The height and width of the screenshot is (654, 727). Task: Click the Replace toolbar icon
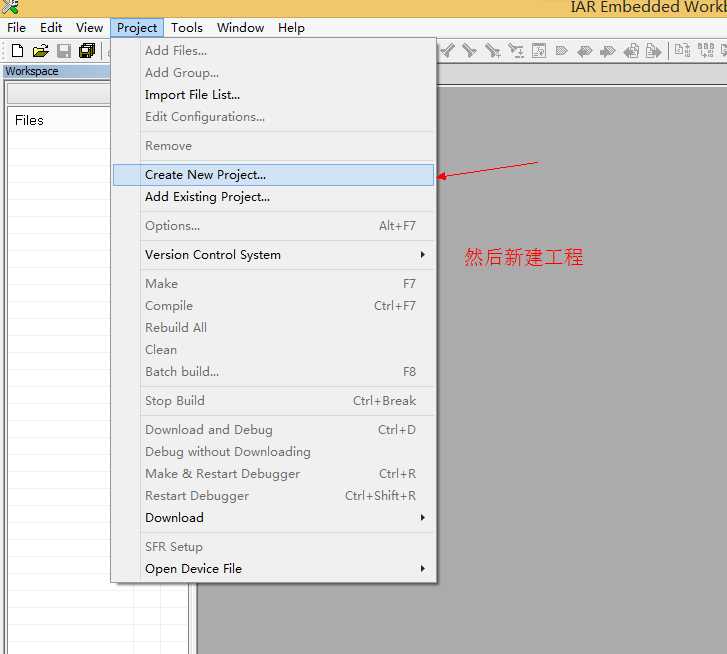tap(516, 50)
